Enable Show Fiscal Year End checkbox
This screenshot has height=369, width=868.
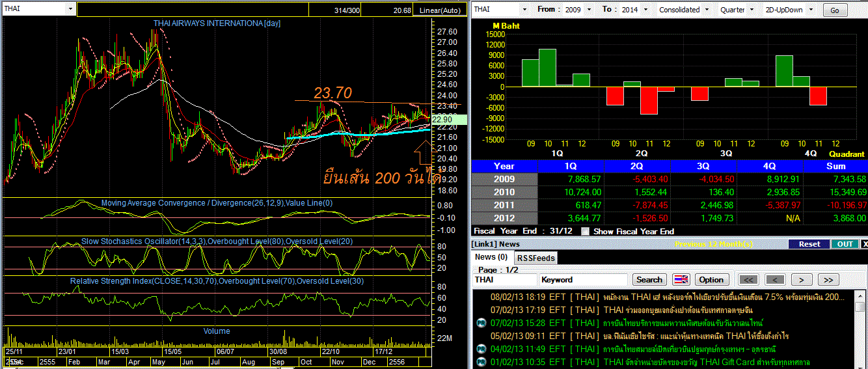click(585, 231)
